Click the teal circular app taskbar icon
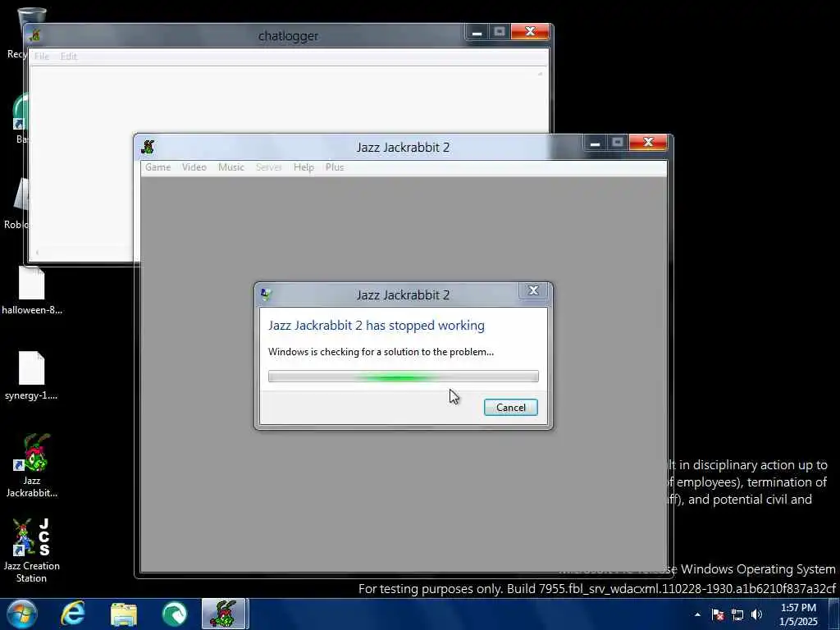Screen dimensions: 840x630 point(175,614)
